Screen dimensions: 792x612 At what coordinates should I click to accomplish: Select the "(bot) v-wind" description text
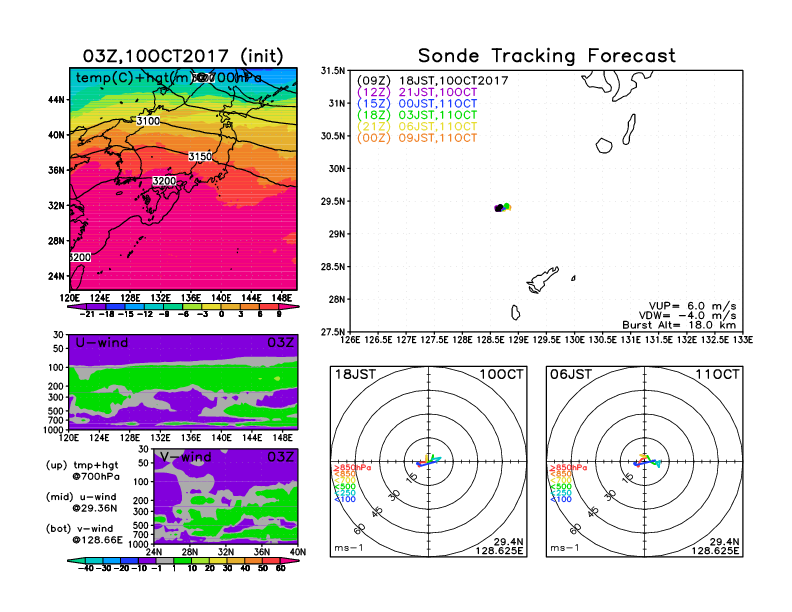tap(79, 529)
